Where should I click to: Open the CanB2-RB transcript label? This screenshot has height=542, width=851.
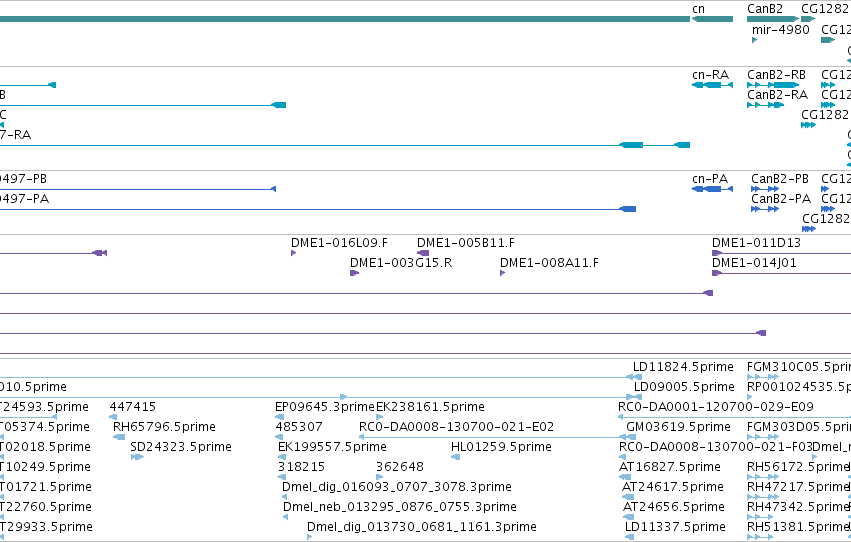[776, 75]
